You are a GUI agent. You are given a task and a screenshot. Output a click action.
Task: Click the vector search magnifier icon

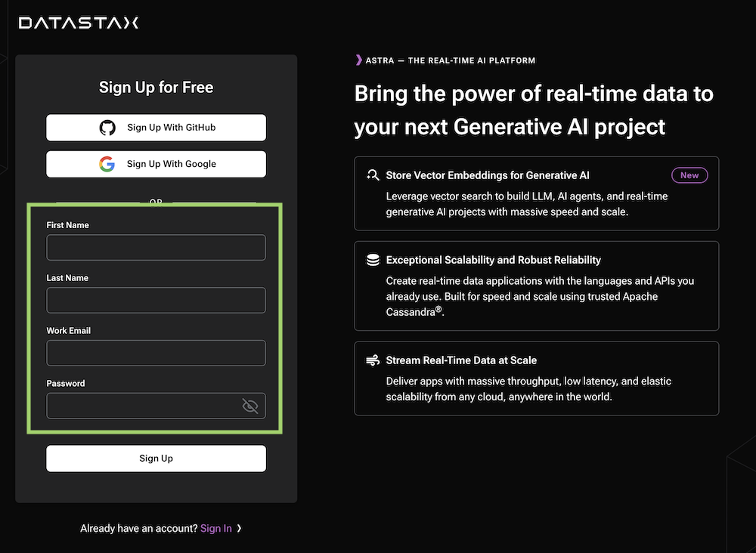373,175
